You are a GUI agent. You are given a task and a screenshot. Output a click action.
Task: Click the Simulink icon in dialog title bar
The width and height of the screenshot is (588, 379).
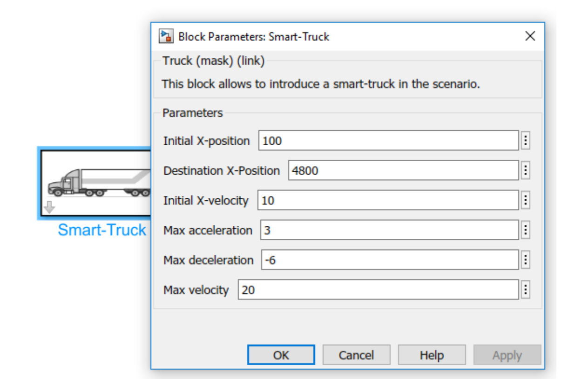[165, 36]
